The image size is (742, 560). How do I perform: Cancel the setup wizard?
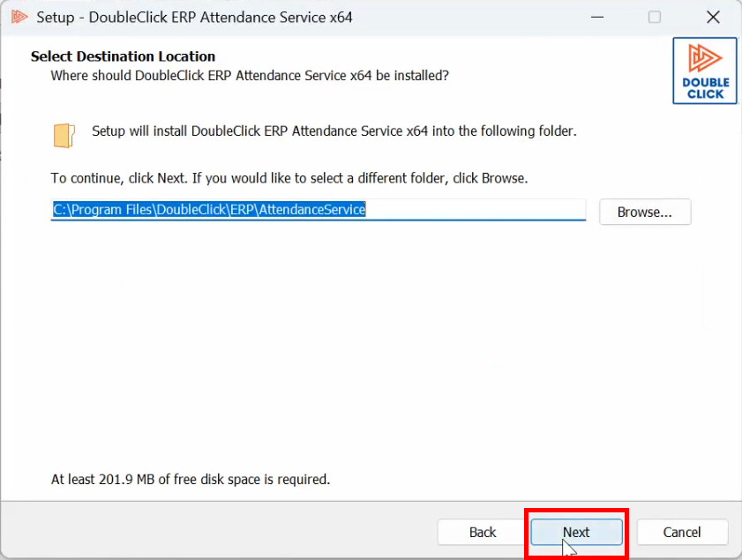tap(682, 532)
